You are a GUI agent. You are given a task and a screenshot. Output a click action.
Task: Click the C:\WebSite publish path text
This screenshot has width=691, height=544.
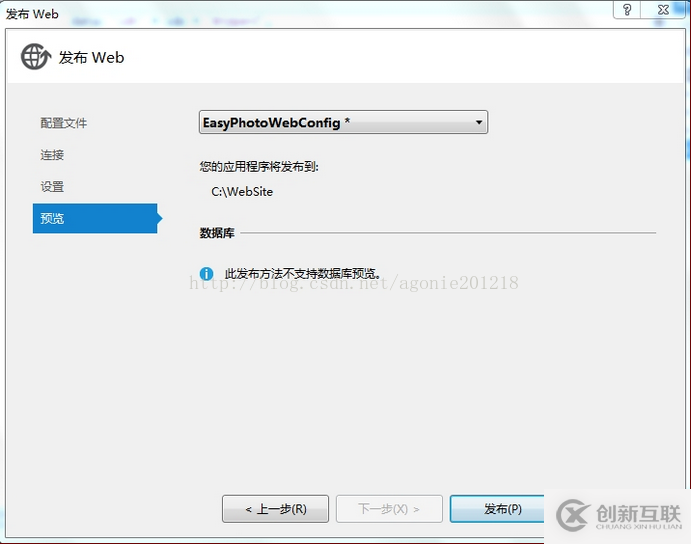242,192
